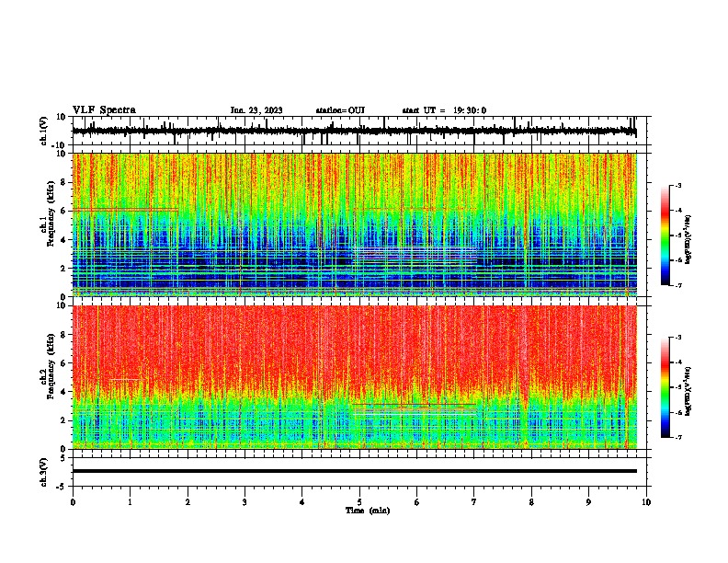Click time tick label "7" on x-axis
Viewport: 728px width, 563px height.
[x=474, y=502]
